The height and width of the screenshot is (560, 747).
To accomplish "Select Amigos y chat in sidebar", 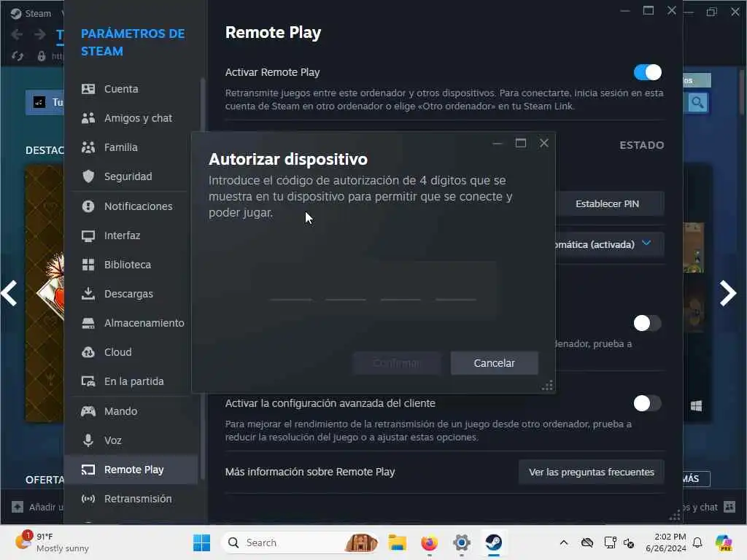I will pos(131,118).
